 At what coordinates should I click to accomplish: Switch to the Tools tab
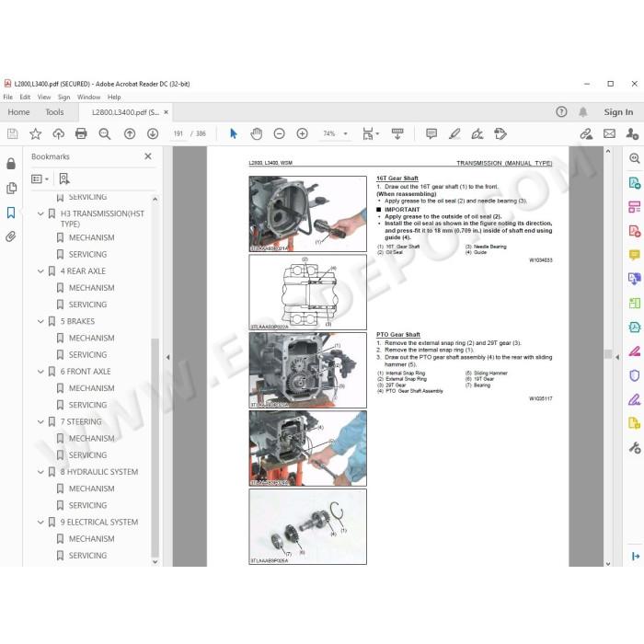pyautogui.click(x=54, y=112)
